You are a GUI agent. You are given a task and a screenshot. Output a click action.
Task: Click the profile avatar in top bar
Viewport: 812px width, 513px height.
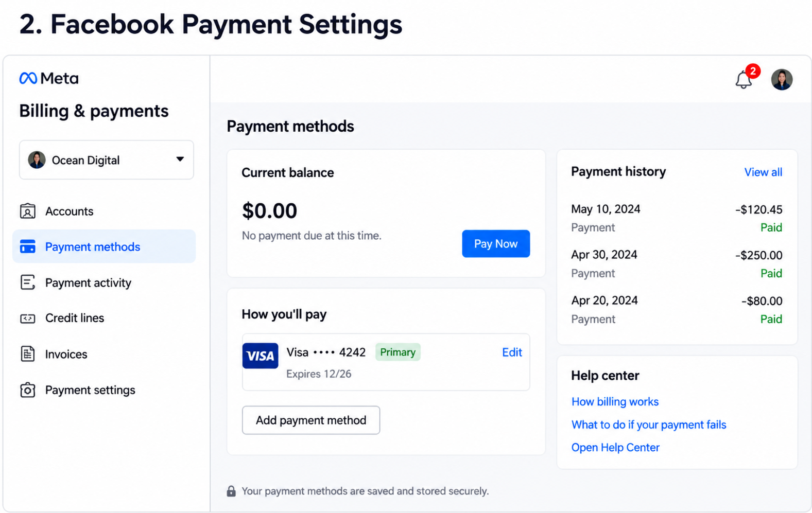[x=781, y=80]
